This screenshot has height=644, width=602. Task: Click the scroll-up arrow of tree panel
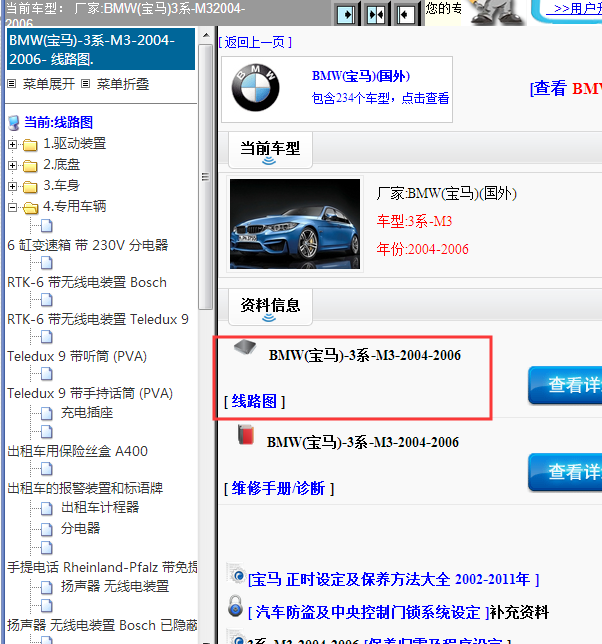tap(206, 35)
